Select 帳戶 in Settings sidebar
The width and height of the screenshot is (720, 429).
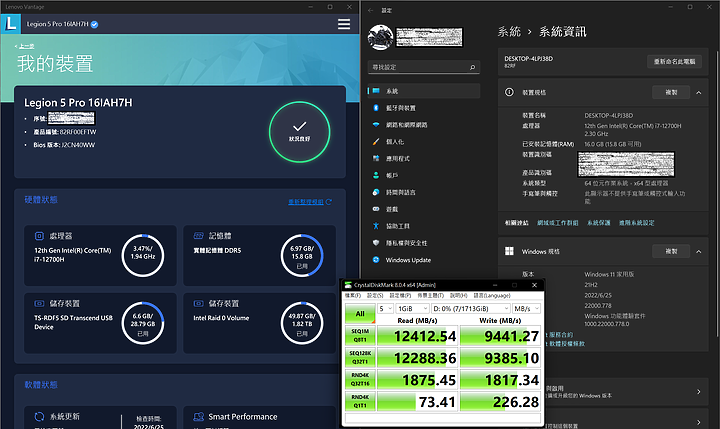[x=423, y=175]
